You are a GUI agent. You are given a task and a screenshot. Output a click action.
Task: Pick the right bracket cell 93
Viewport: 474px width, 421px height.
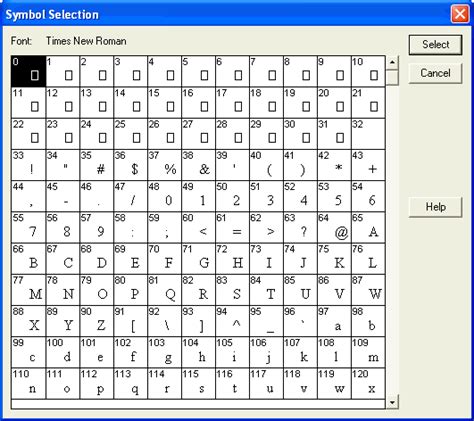click(199, 321)
